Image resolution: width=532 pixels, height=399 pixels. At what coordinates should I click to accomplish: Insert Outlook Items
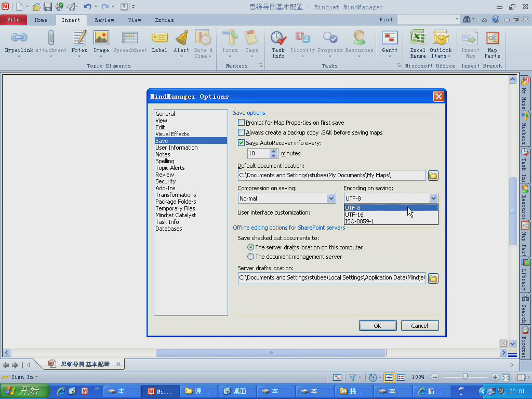click(441, 44)
